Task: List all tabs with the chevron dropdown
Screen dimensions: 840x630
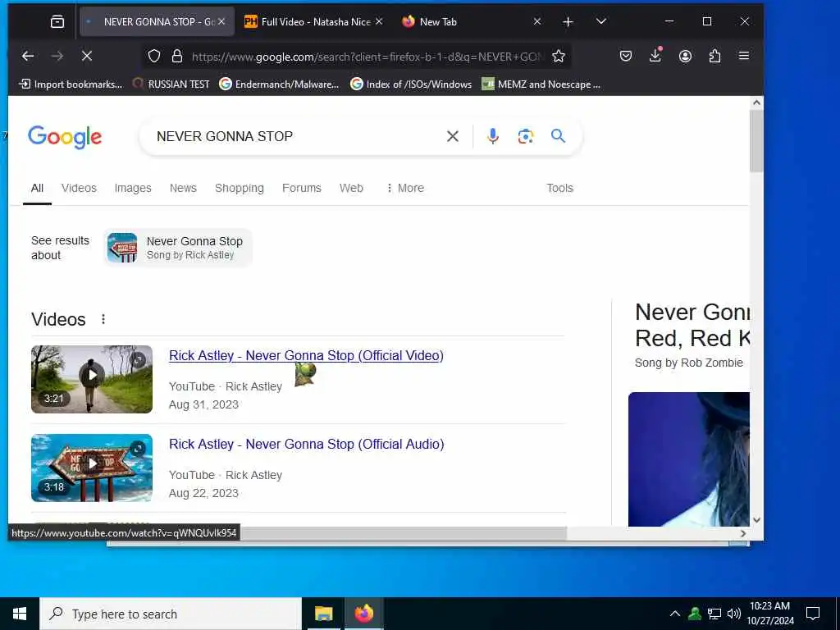Action: pos(601,21)
